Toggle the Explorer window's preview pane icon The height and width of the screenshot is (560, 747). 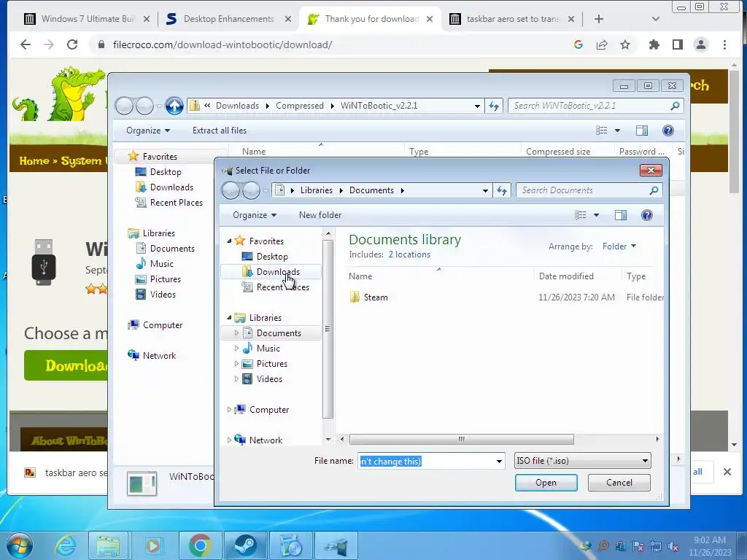(x=642, y=131)
